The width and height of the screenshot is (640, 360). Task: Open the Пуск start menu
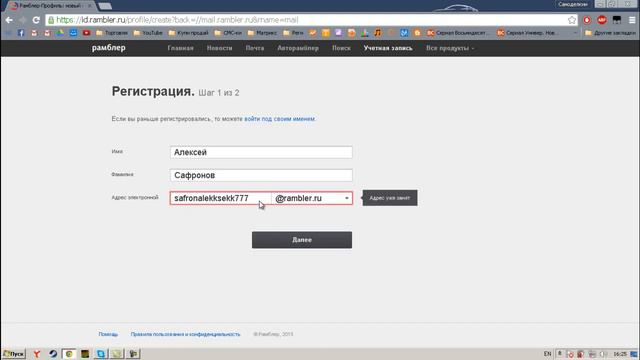(x=14, y=354)
